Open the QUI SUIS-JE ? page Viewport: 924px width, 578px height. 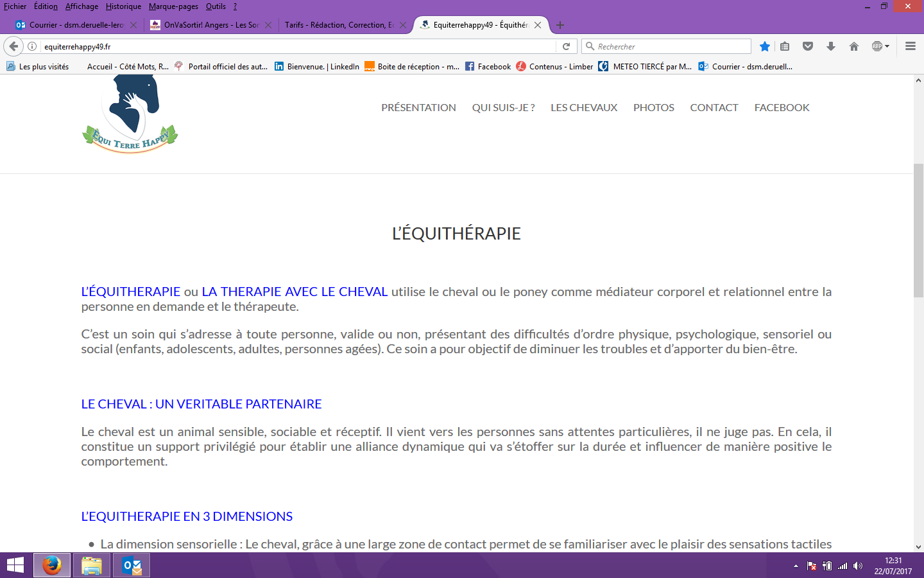(503, 108)
